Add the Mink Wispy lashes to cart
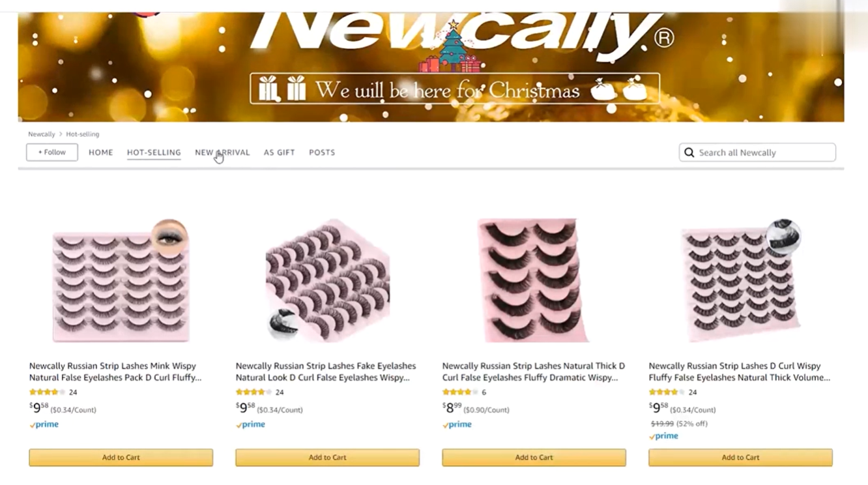The width and height of the screenshot is (868, 485). [x=121, y=457]
